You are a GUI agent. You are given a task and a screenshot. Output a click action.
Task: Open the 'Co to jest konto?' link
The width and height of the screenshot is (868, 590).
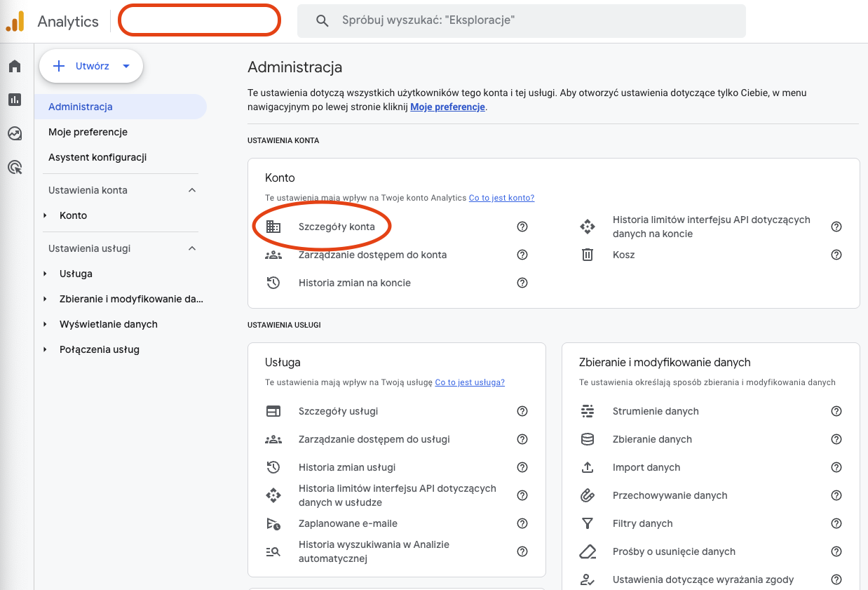coord(501,198)
